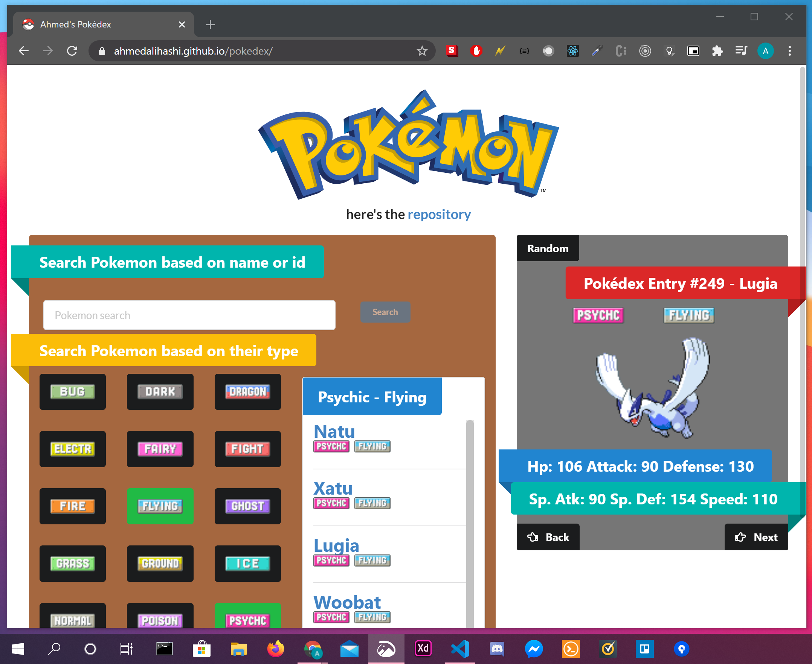Click the Next Pokémon button

coord(756,537)
